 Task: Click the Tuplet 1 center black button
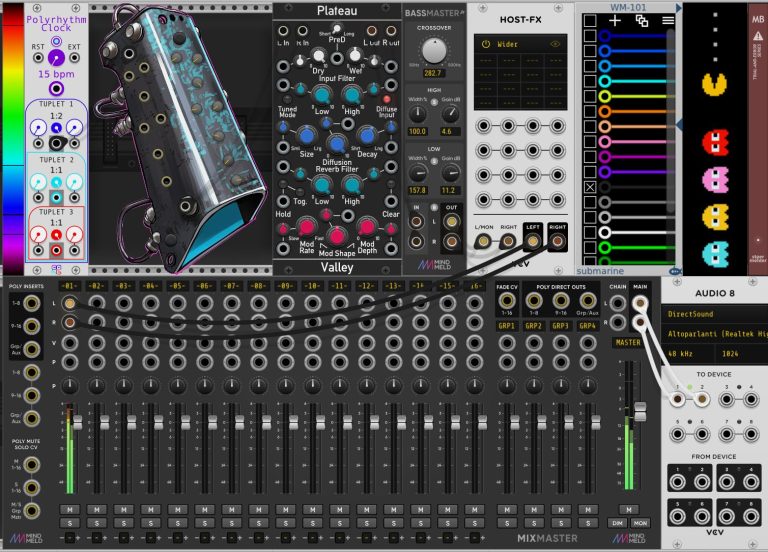(56, 143)
